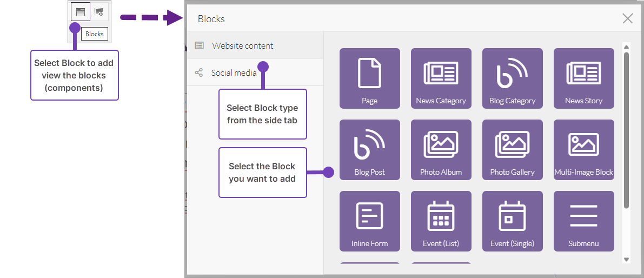Open the Website content side tab
The width and height of the screenshot is (644, 278).
coord(243,46)
